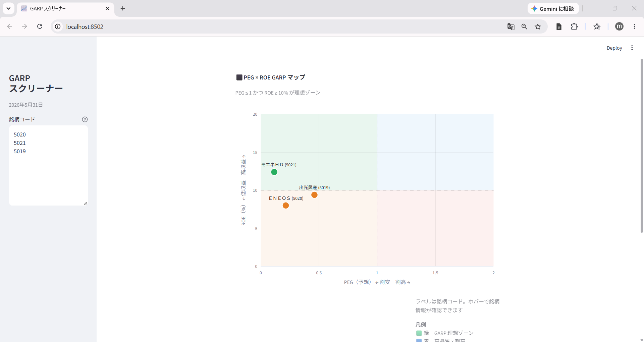This screenshot has height=342, width=644.
Task: Click the ＥＮＥＯＳ (5020) point label
Action: click(286, 198)
